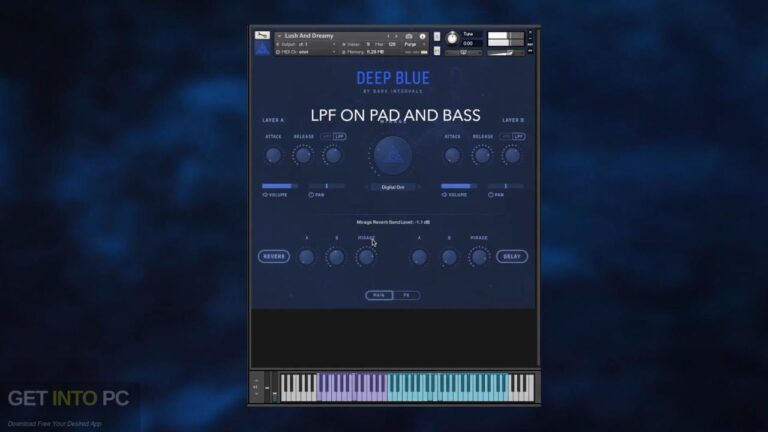768x432 pixels.
Task: Click the LAYER A label
Action: [x=273, y=120]
